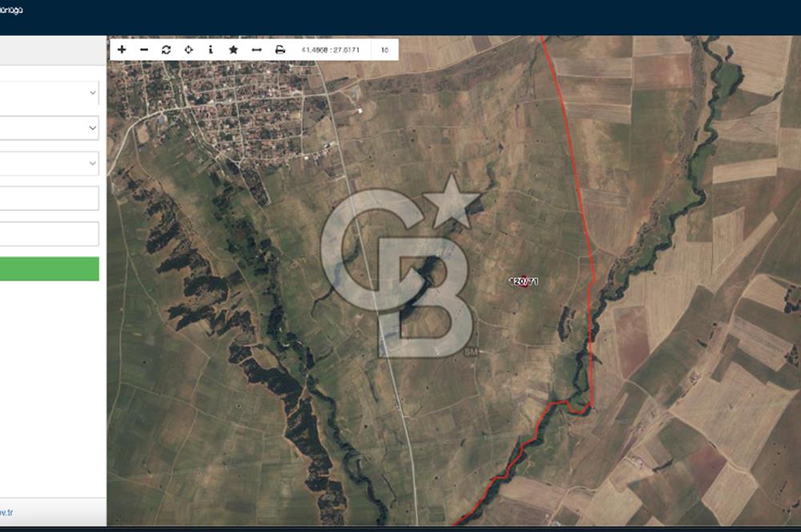
Task: Click the zoom level number 16
Action: 384,50
